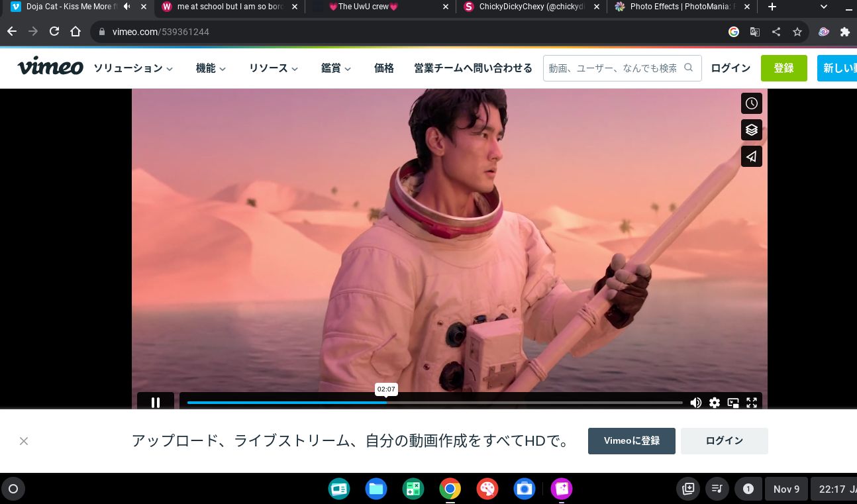Click the Vimeoに登録 banner button
This screenshot has width=857, height=504.
[631, 441]
